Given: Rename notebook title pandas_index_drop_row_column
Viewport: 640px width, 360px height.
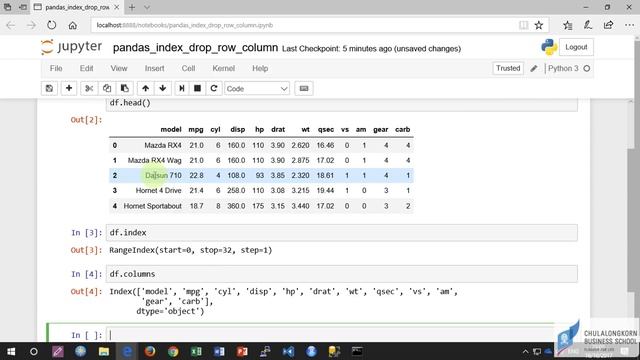Looking at the screenshot, I should (195, 48).
